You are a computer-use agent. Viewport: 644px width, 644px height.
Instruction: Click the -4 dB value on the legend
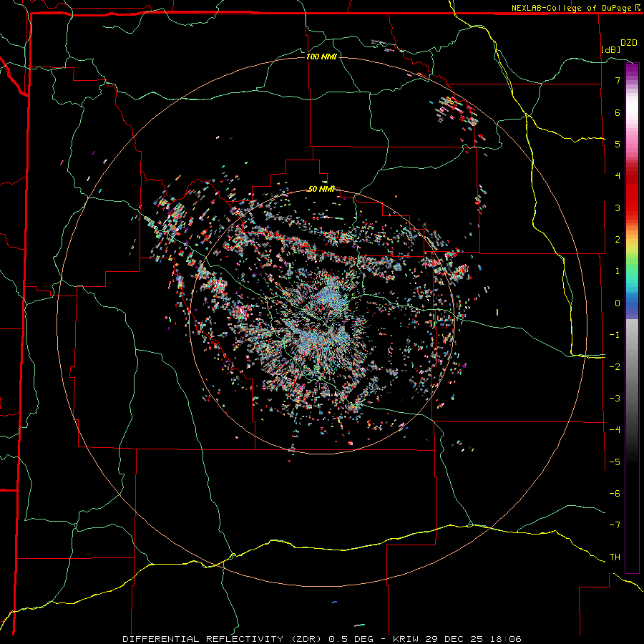tap(615, 430)
